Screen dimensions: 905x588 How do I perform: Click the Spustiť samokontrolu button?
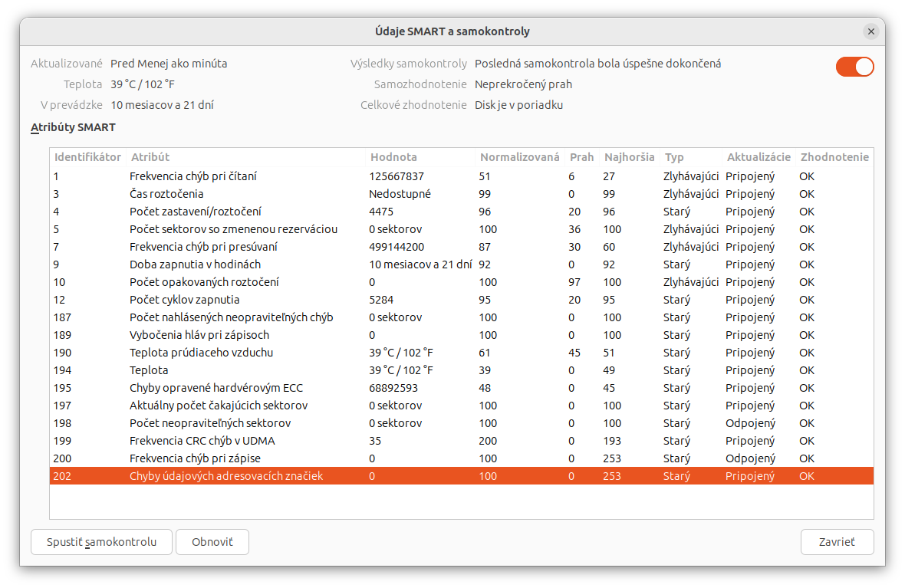point(101,542)
